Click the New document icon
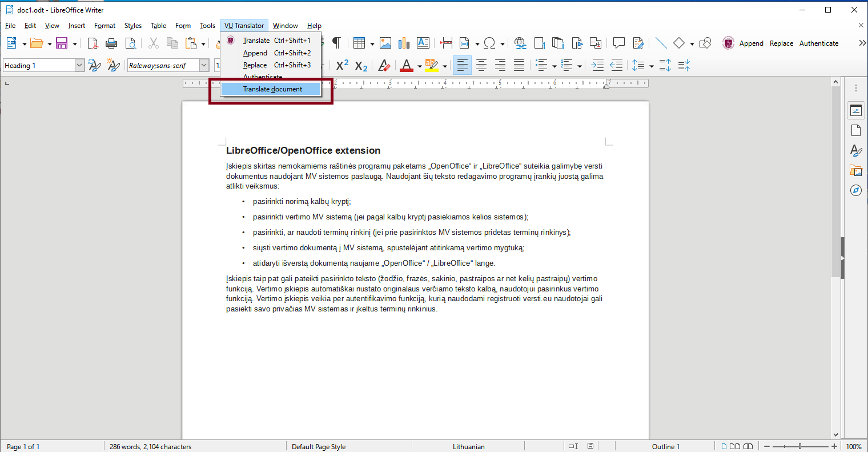 [x=11, y=43]
